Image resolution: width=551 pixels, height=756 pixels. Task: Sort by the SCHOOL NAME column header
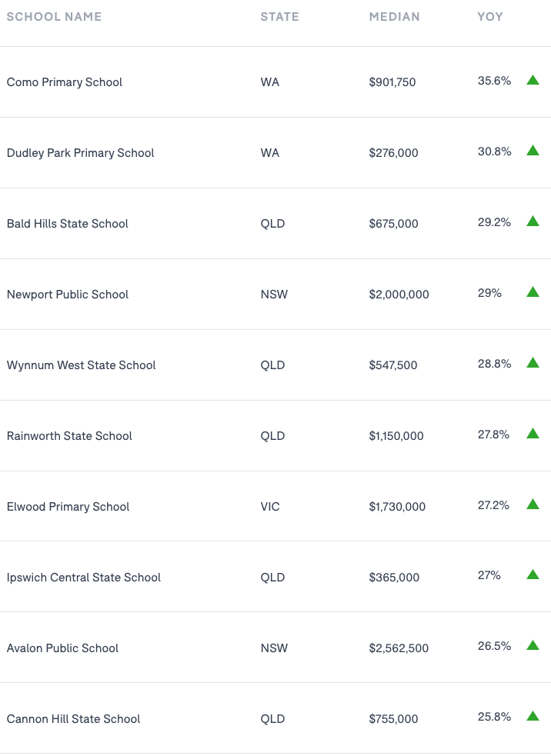coord(54,17)
